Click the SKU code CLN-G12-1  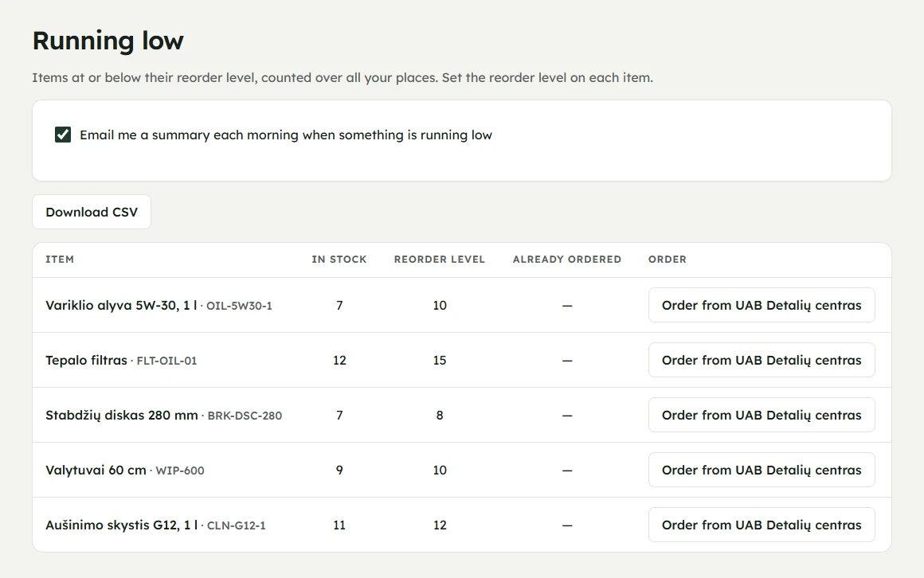click(x=237, y=525)
